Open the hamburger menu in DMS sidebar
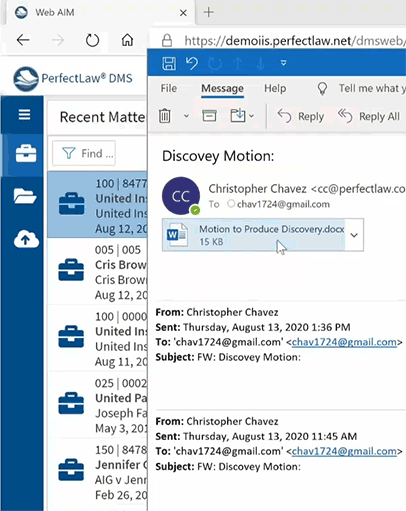The height and width of the screenshot is (511, 406). click(x=24, y=115)
